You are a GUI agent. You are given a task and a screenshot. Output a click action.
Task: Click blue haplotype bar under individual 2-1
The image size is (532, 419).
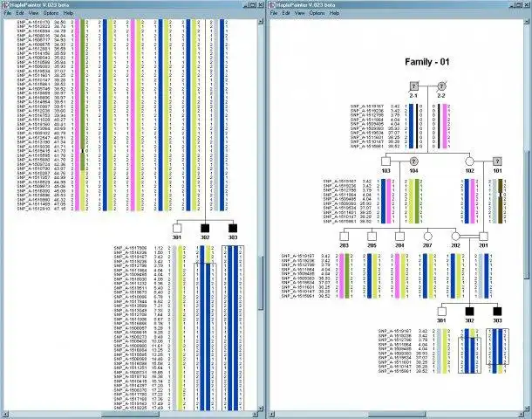pos(411,126)
